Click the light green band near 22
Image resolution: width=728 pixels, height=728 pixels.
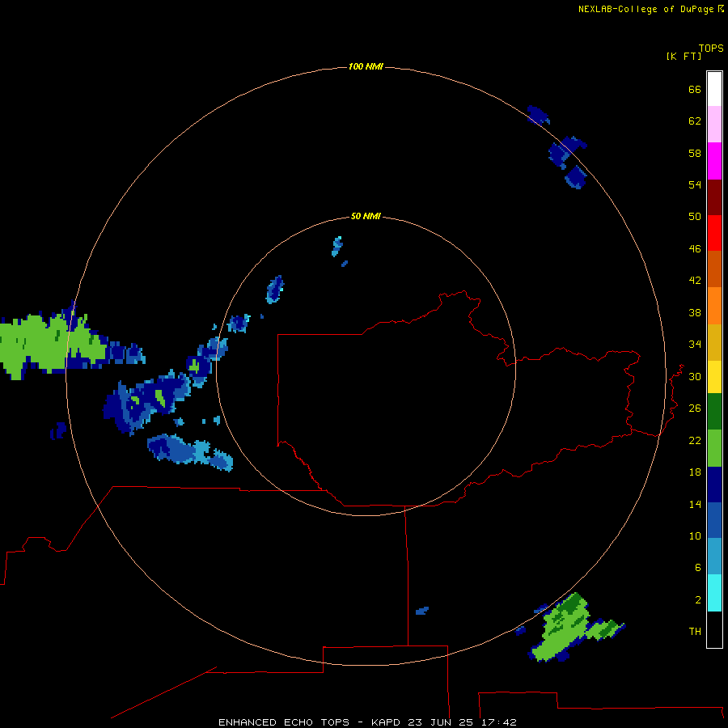[x=714, y=448]
